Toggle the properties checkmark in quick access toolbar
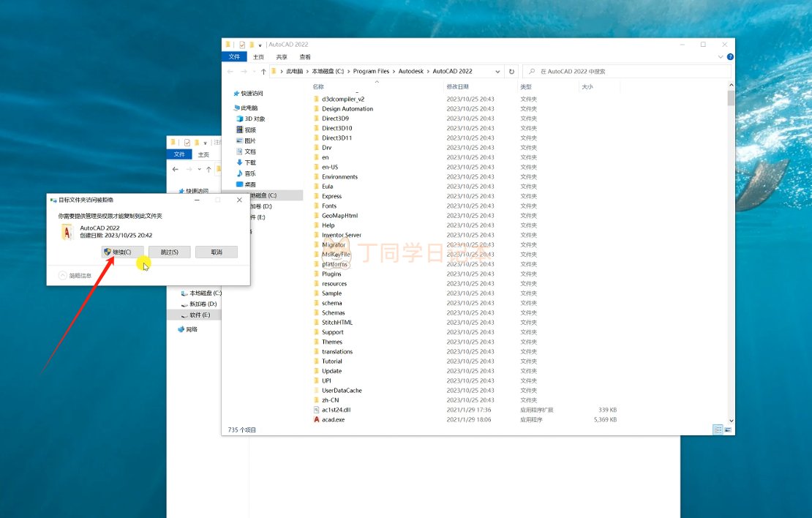The height and width of the screenshot is (518, 812). [242, 45]
